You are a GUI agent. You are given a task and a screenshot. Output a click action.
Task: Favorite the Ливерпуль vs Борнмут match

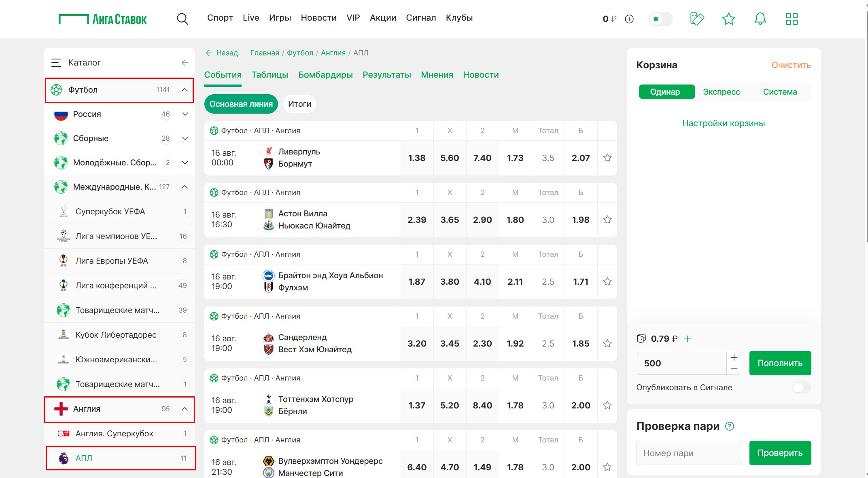(607, 158)
